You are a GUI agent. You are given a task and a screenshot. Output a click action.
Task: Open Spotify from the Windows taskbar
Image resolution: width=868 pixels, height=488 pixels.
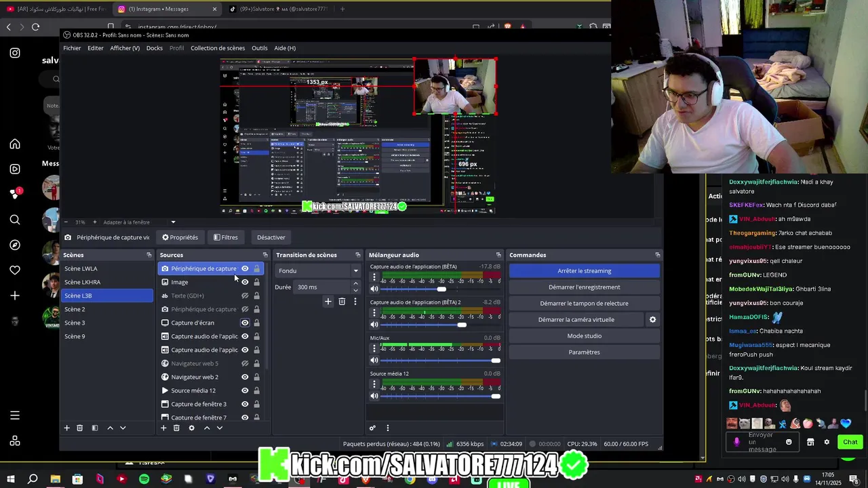144,479
